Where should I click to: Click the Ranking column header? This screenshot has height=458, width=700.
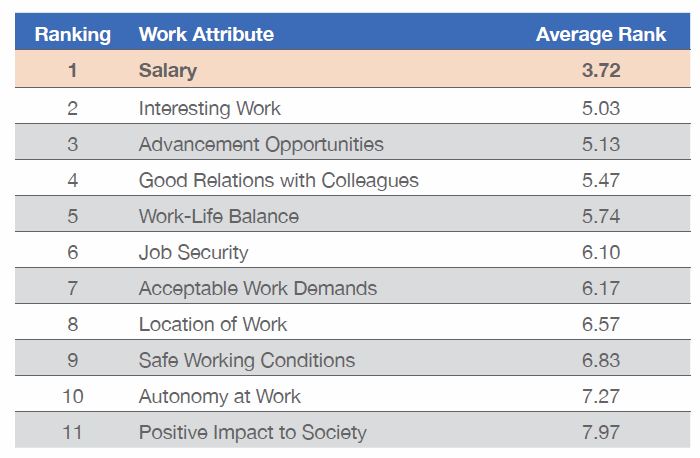[73, 34]
